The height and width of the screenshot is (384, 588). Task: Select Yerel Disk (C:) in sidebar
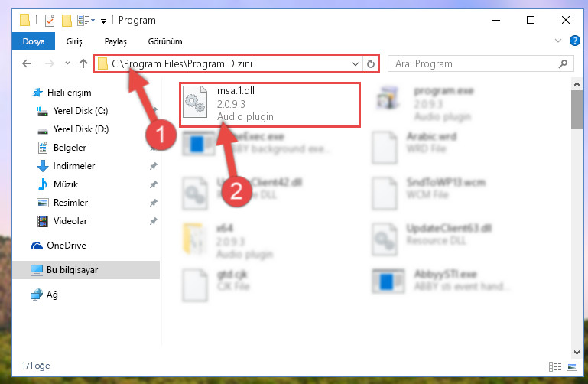click(80, 111)
